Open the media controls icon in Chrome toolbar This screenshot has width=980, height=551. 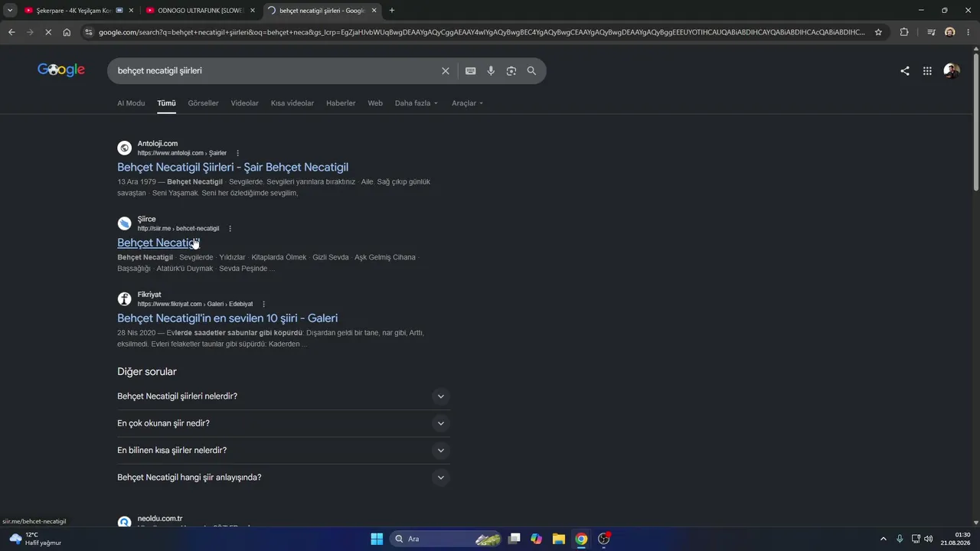pyautogui.click(x=931, y=32)
